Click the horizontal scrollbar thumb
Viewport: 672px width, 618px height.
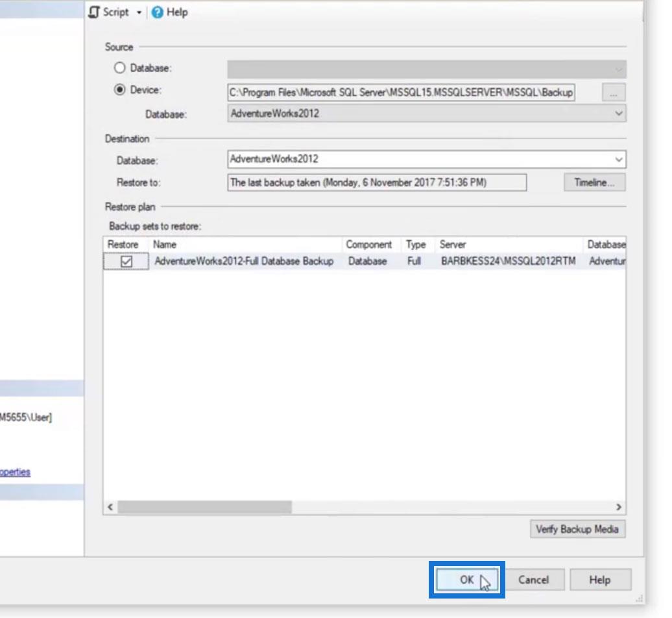point(205,507)
